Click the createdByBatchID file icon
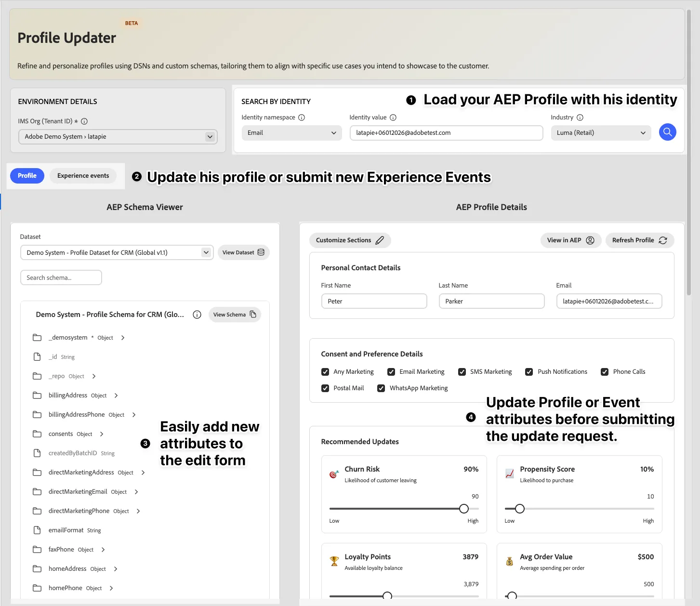 pyautogui.click(x=37, y=453)
